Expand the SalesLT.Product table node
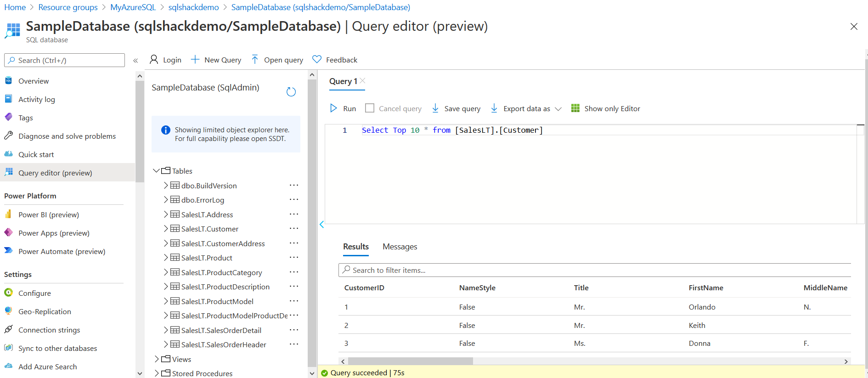This screenshot has height=378, width=868. 166,258
